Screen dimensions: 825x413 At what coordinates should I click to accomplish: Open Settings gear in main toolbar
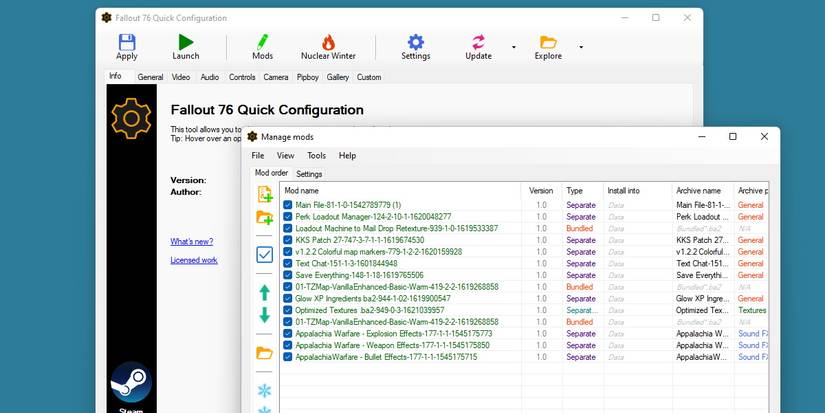coord(415,42)
